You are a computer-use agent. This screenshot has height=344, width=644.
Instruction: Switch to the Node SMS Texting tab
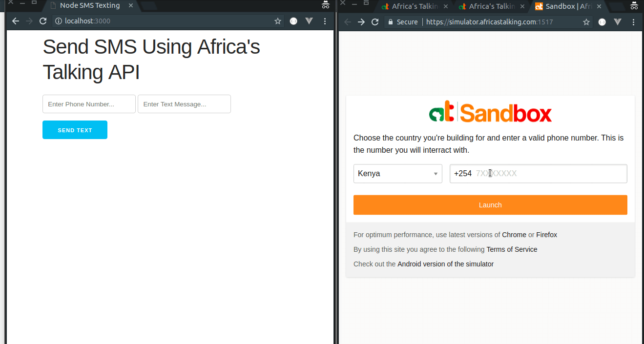(x=90, y=6)
